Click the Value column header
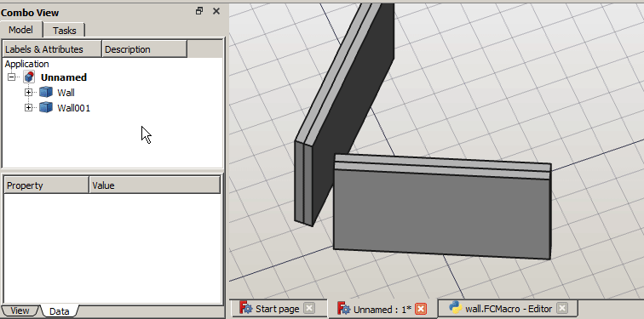 (154, 185)
